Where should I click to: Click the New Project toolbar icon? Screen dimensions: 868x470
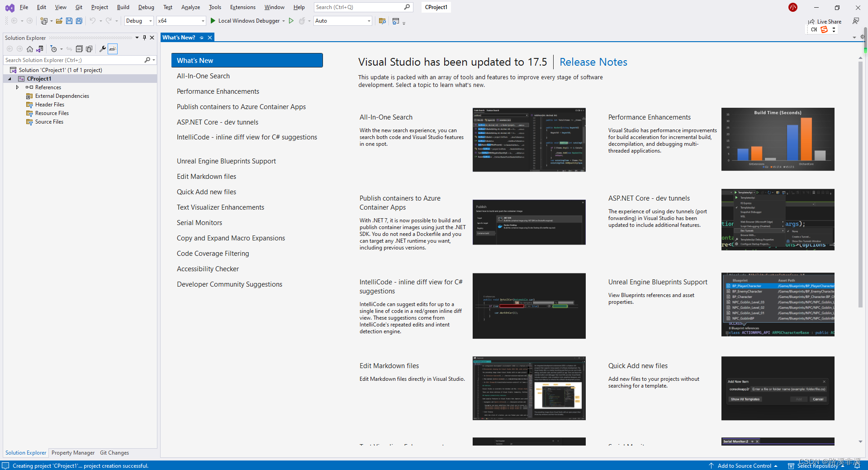click(44, 21)
